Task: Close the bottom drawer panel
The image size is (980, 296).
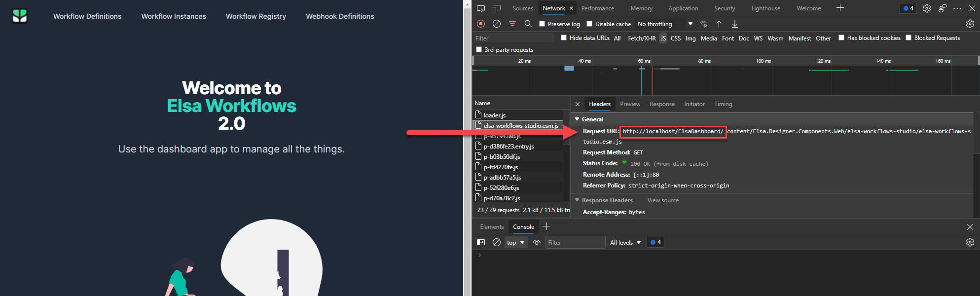Action: point(970,227)
